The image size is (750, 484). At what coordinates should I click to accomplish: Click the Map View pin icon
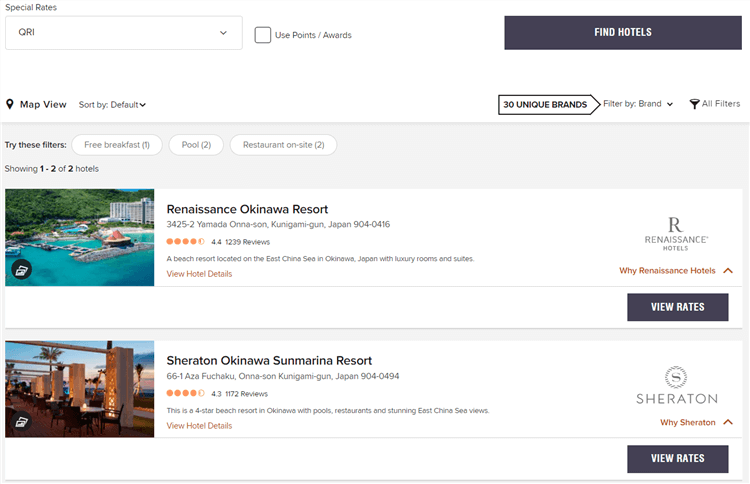point(10,104)
